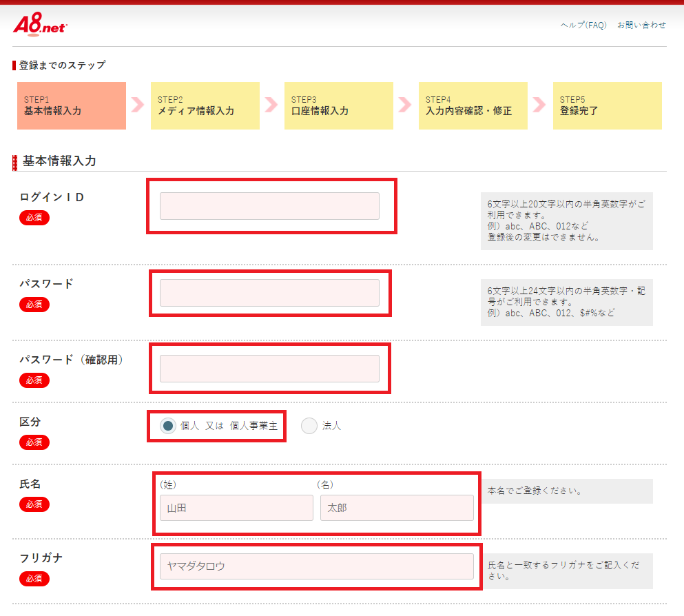Viewport: 684px width, 616px height.
Task: Select 個人 又は 個人事業主 radio button
Action: coord(168,426)
